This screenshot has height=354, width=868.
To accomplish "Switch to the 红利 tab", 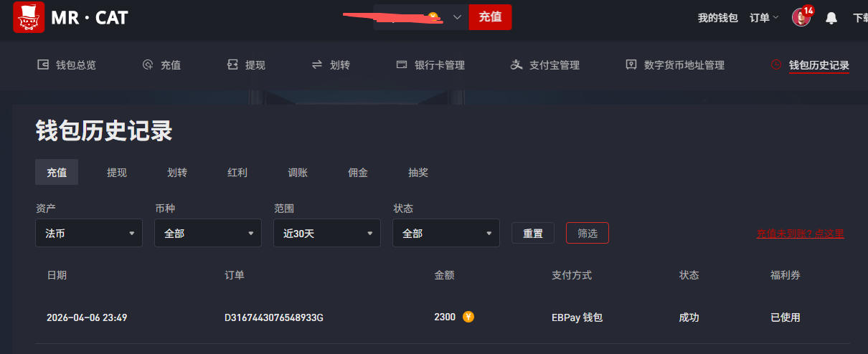I will (x=237, y=172).
